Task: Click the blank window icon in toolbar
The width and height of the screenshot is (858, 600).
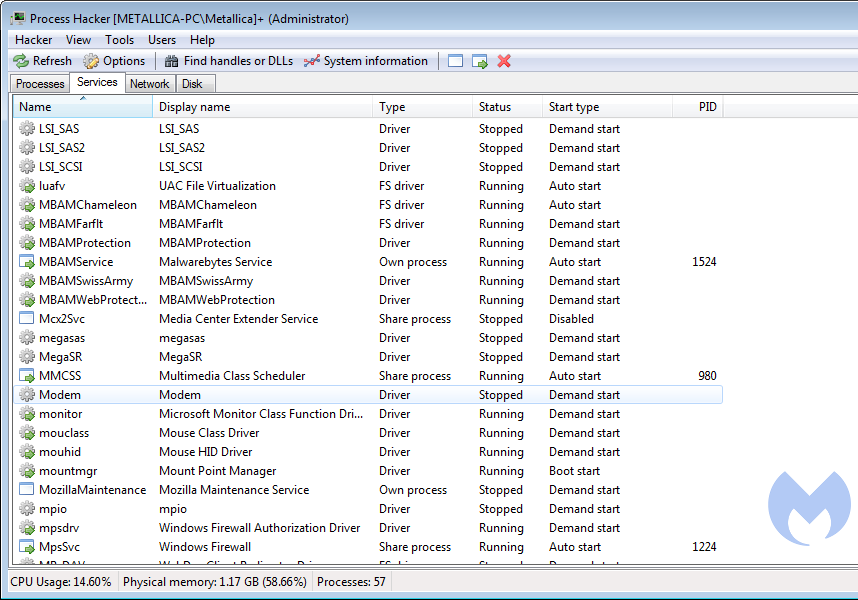Action: coord(455,61)
